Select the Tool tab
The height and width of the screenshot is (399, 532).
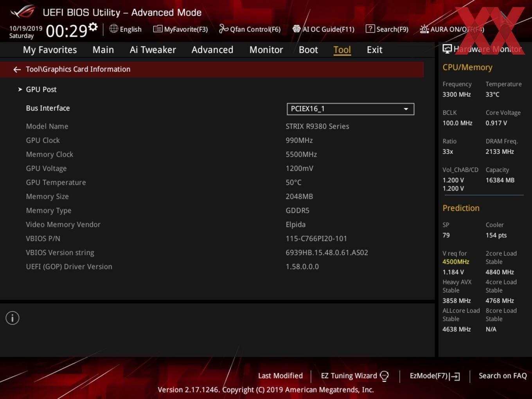pos(342,50)
